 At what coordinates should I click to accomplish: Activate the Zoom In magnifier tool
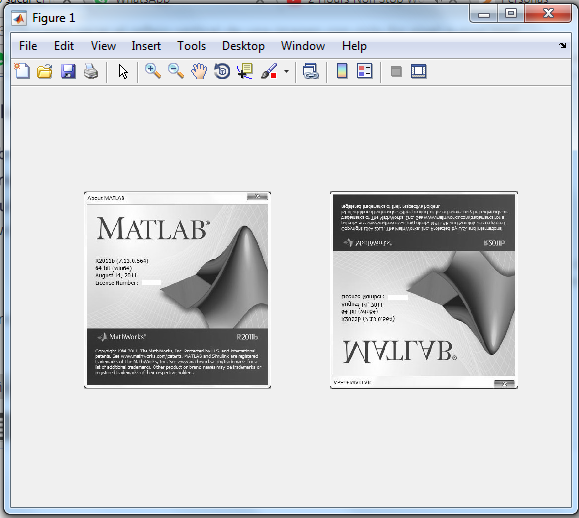pos(153,71)
